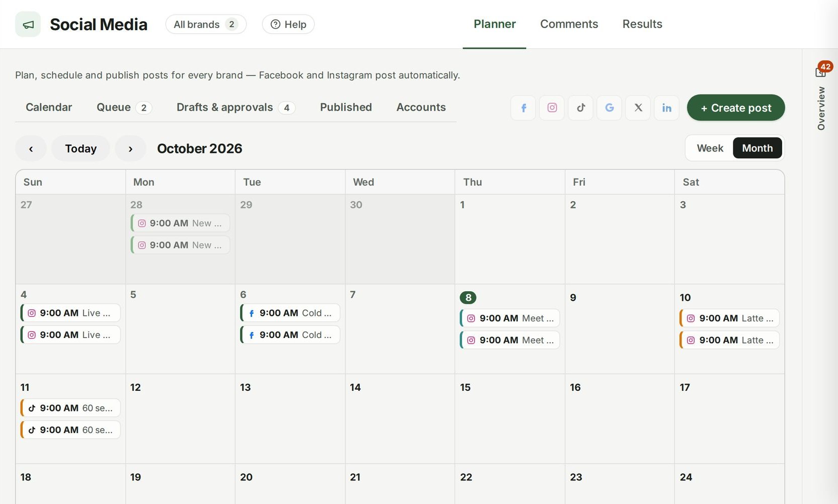Select the Queue sub-tab
The width and height of the screenshot is (838, 504).
[x=124, y=107]
